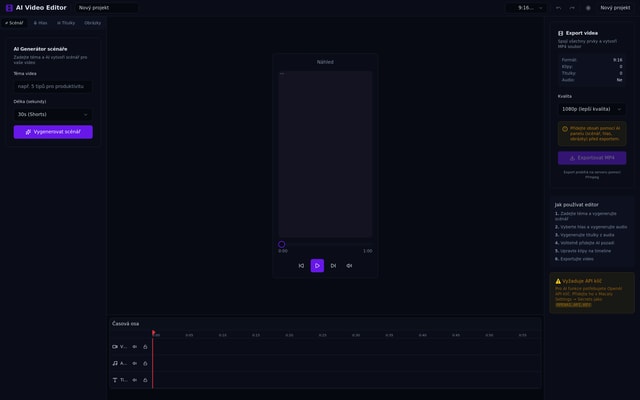Click the Jak používat editor heading
The image size is (640, 400).
pyautogui.click(x=576, y=205)
